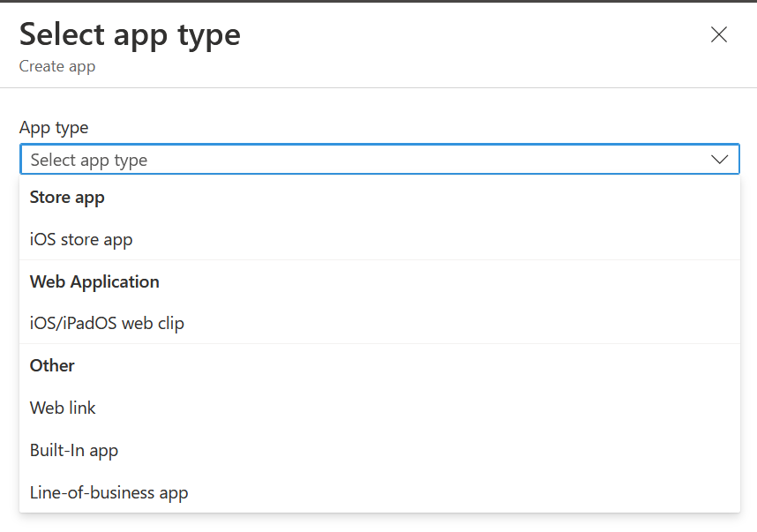Click the Select app type heading

[x=130, y=34]
